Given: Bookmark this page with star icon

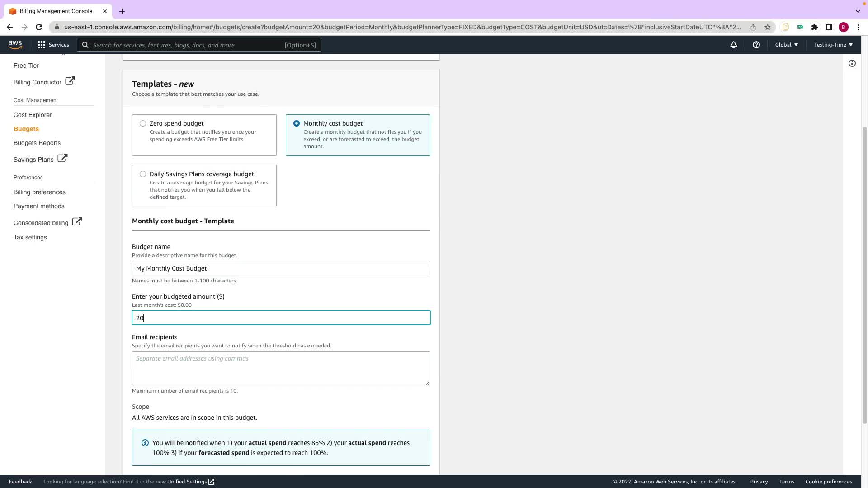Looking at the screenshot, I should click(767, 27).
